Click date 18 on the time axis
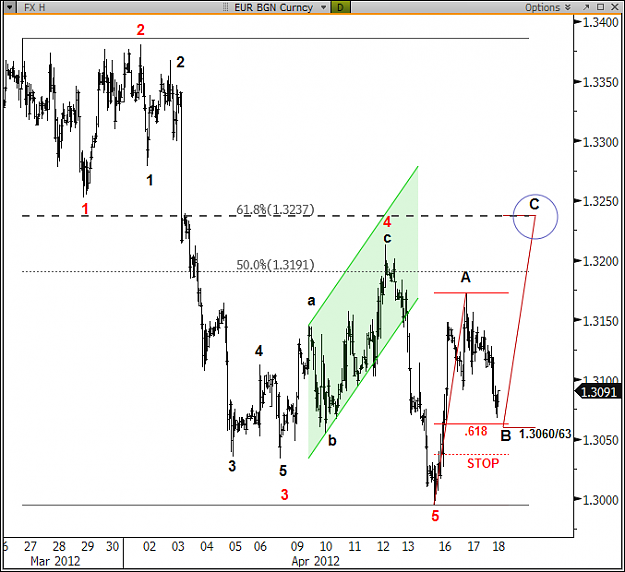Screen dimensions: 625x572 tap(499, 546)
